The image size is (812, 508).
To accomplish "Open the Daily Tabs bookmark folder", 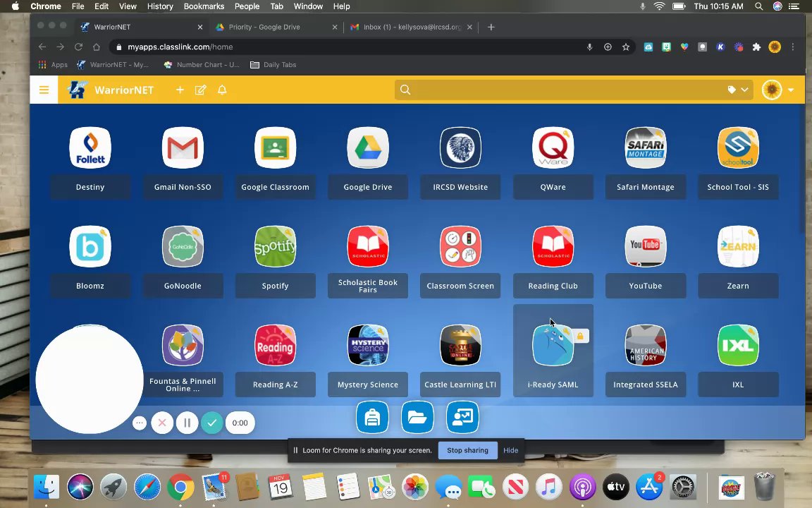I will (x=273, y=65).
